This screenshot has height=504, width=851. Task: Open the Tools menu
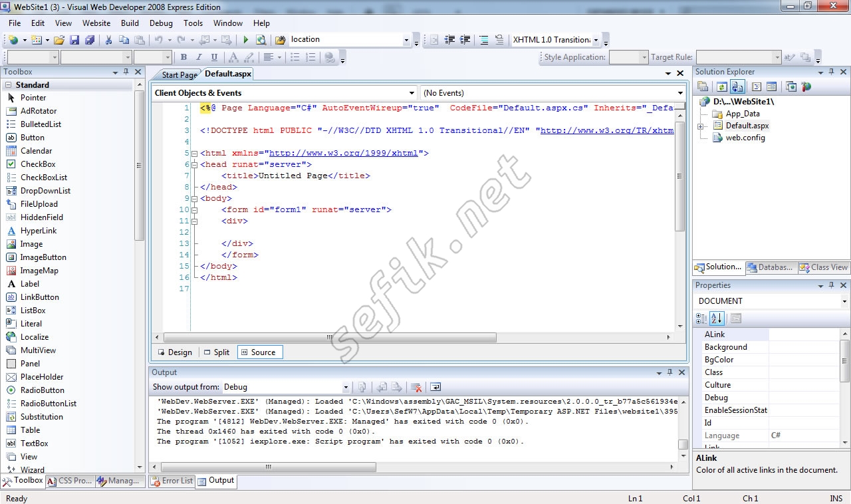click(x=193, y=23)
